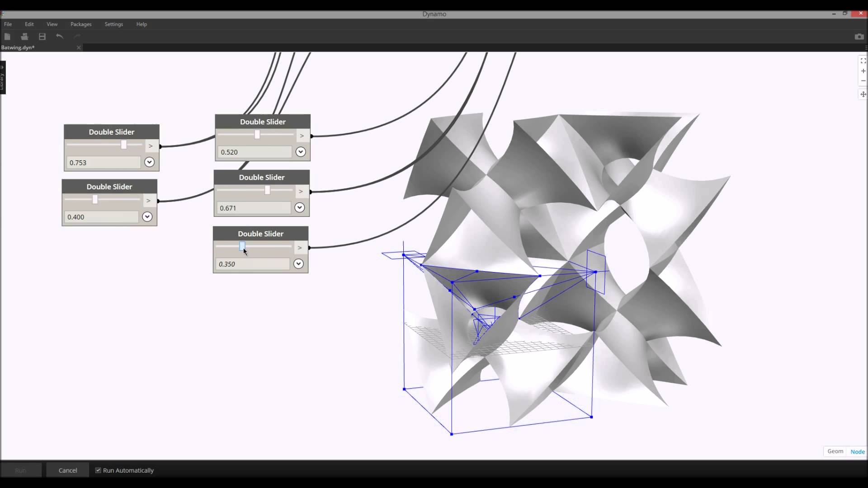Expand the 0.520 Double Slider options chevron
The image size is (868, 488).
300,152
